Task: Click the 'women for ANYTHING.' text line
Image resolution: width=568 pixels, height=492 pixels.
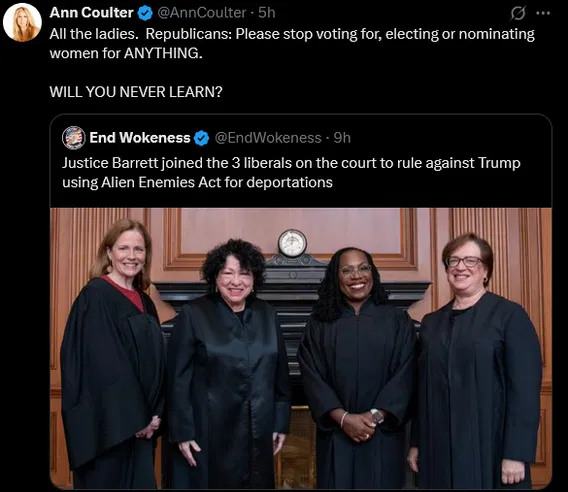Action: (x=126, y=53)
